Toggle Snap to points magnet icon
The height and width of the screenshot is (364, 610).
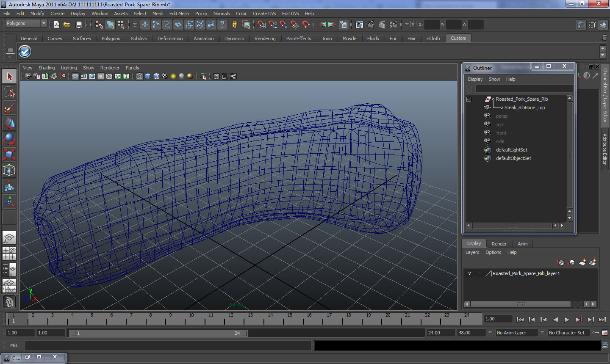(x=283, y=25)
